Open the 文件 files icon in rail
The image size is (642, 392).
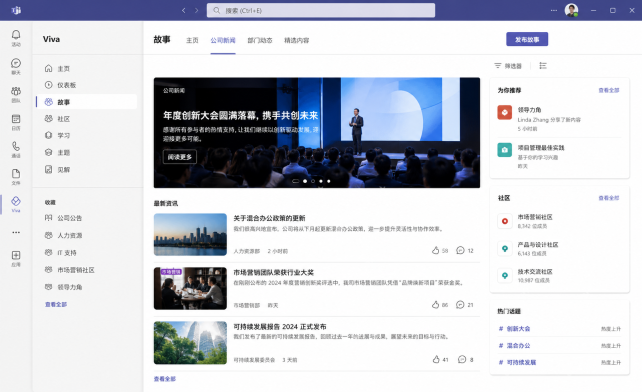coord(16,174)
